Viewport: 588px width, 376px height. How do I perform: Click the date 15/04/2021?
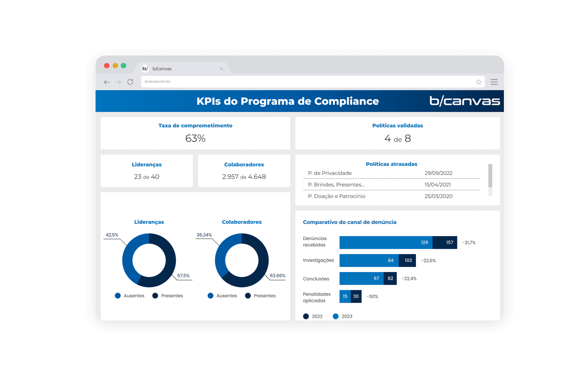pyautogui.click(x=437, y=184)
